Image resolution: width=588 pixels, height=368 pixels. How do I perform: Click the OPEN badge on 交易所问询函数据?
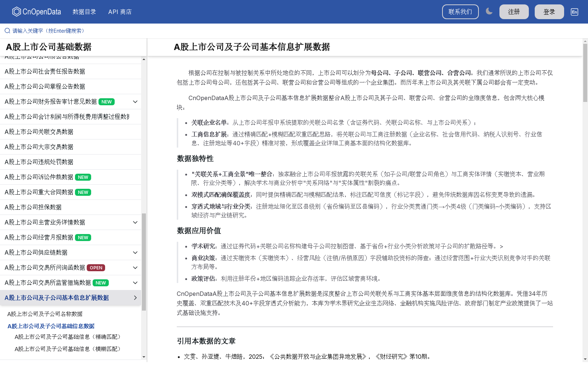96,268
